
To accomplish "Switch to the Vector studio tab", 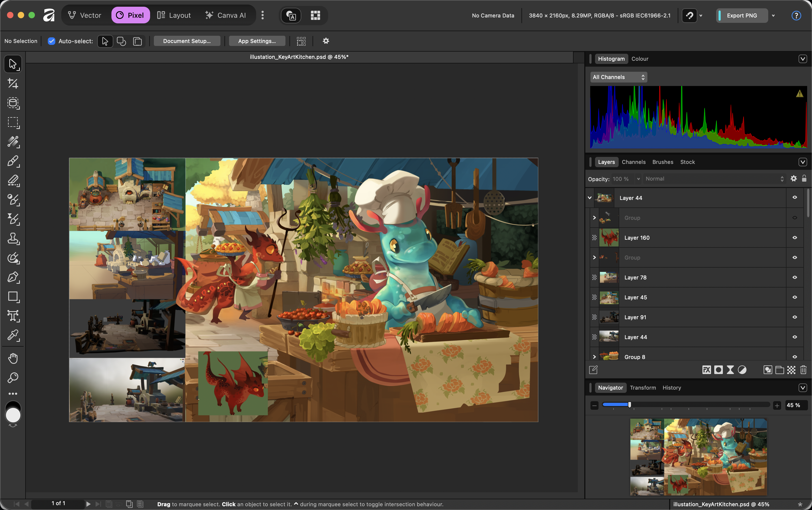I will click(85, 15).
